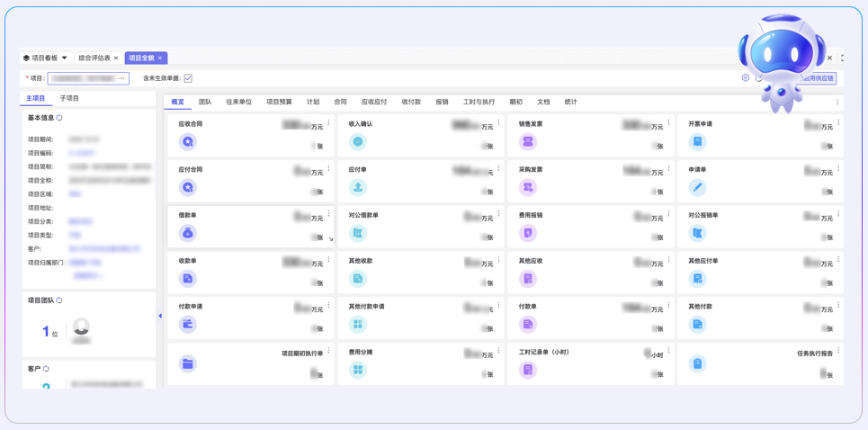Viewport: 868px width, 430px height.
Task: Open the 项目看板 dropdown menu
Action: pos(64,58)
